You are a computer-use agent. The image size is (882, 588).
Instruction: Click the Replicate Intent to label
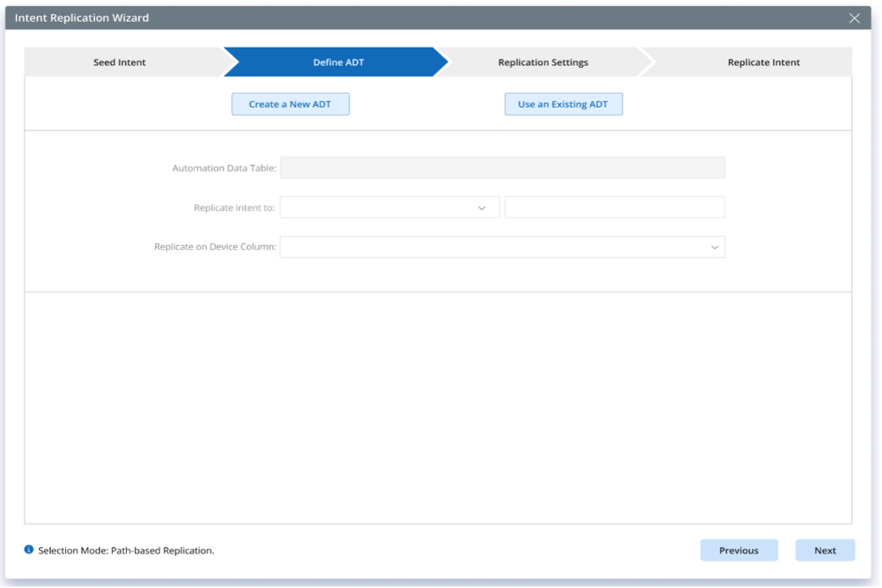235,208
